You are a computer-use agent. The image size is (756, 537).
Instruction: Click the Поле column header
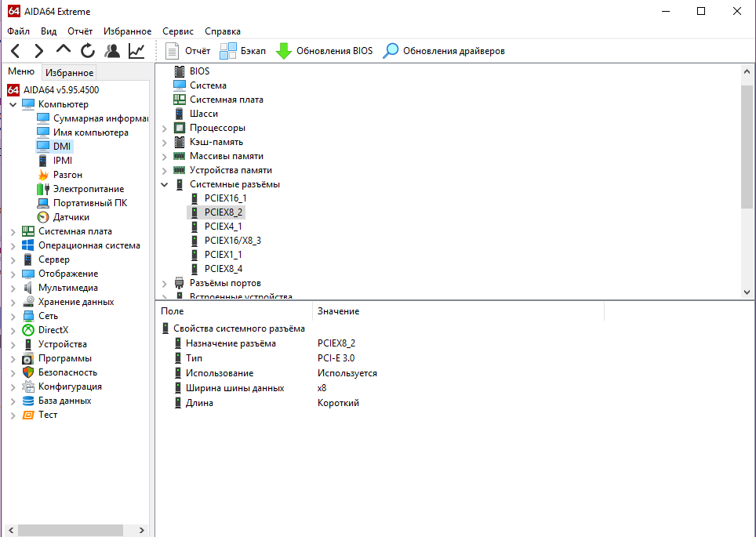[x=234, y=311]
